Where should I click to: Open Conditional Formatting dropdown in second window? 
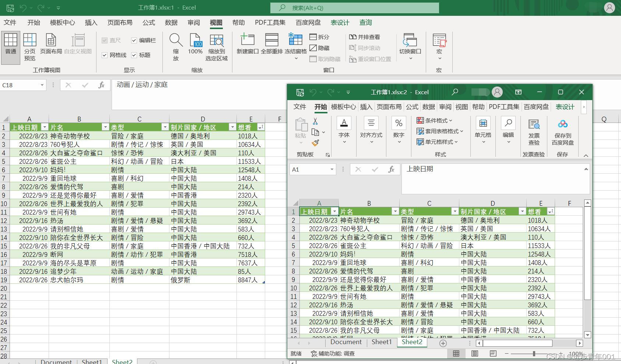click(x=434, y=120)
